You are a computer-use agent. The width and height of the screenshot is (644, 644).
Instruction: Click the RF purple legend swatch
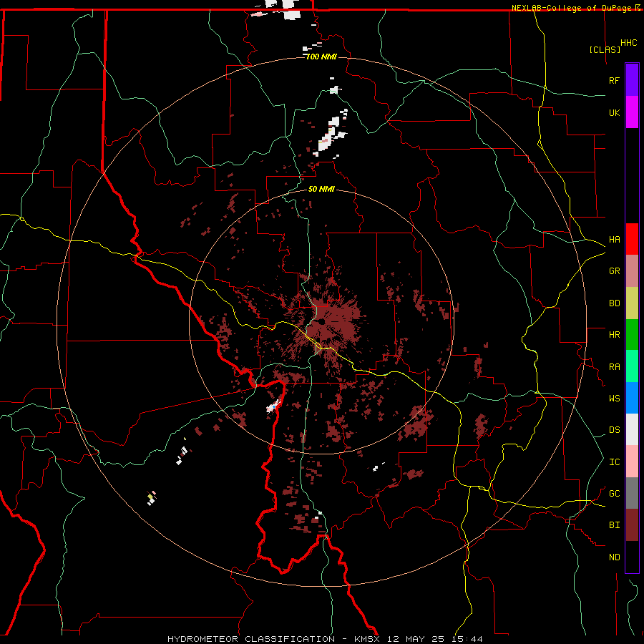point(632,80)
